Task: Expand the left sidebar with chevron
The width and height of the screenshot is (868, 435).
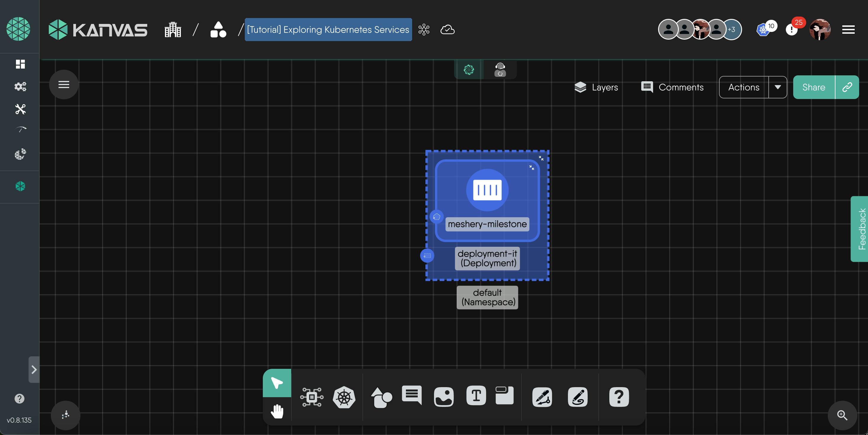Action: [34, 370]
